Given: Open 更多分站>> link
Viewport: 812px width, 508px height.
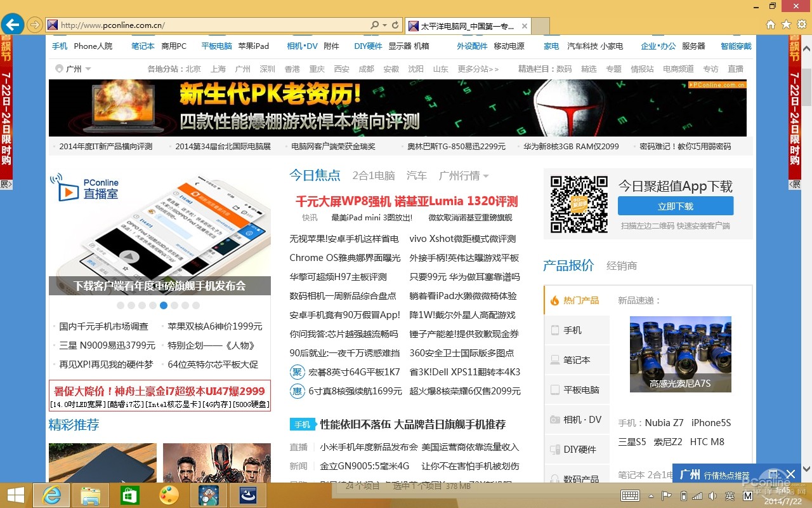Looking at the screenshot, I should click(478, 69).
